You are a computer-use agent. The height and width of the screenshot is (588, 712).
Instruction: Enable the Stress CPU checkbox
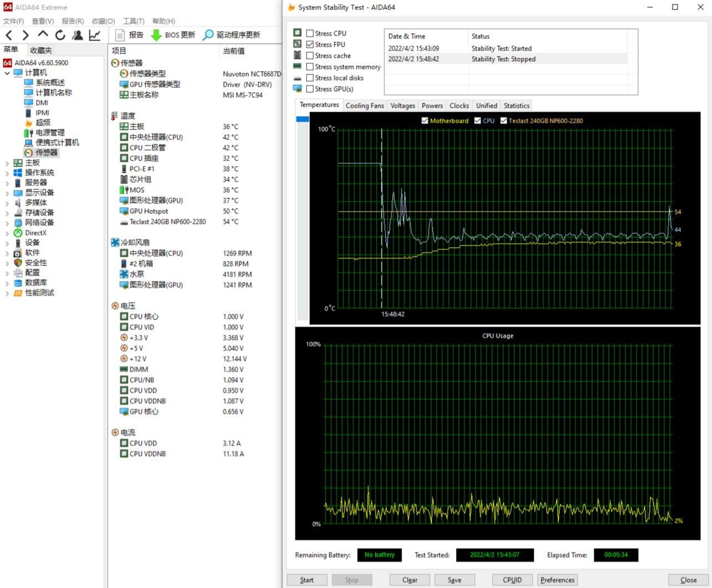[x=310, y=33]
